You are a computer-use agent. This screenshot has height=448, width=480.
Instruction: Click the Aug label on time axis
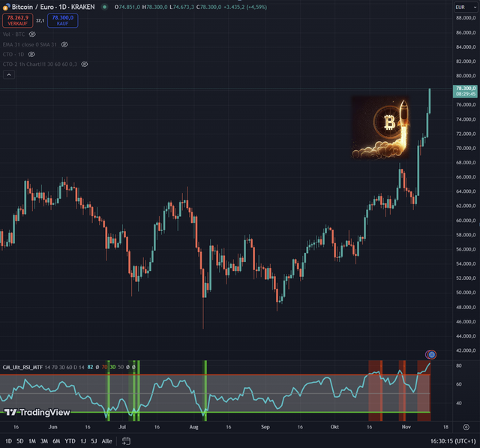click(x=193, y=427)
